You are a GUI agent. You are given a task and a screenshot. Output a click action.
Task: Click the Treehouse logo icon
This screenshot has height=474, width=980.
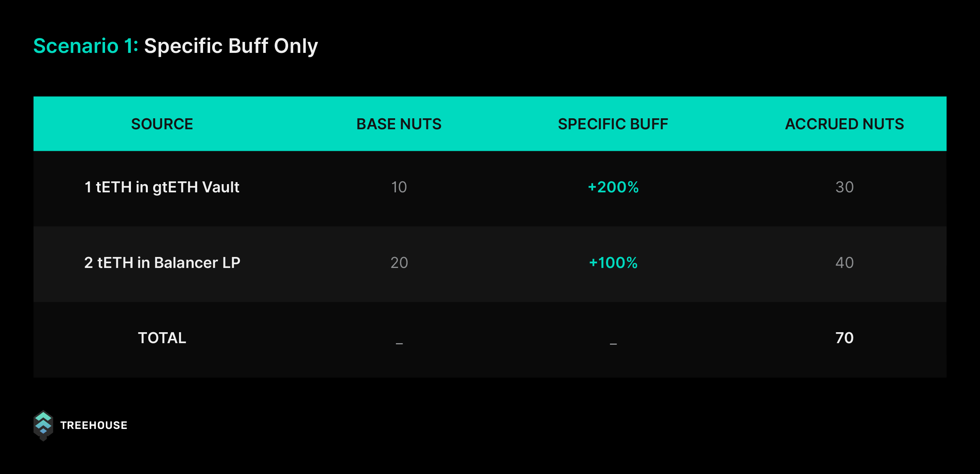43,425
